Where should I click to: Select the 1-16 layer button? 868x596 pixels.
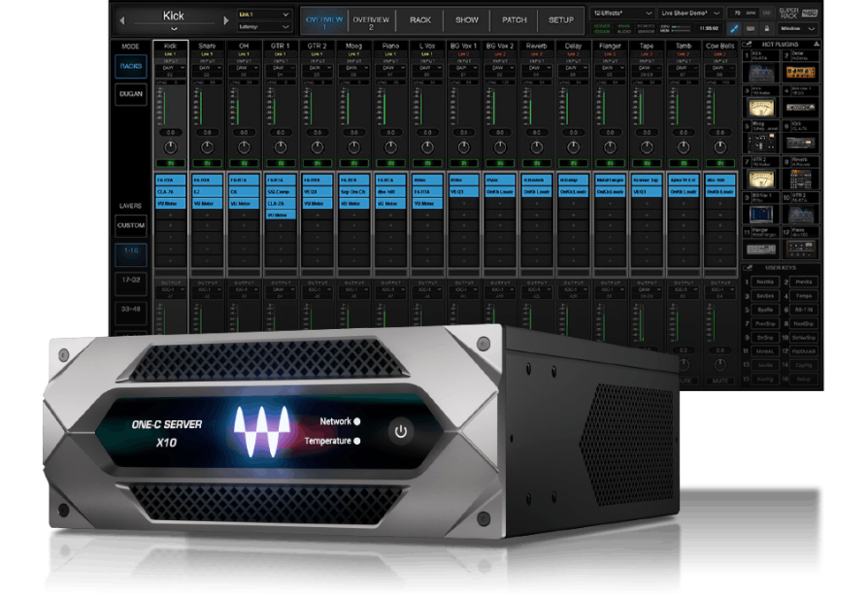131,254
